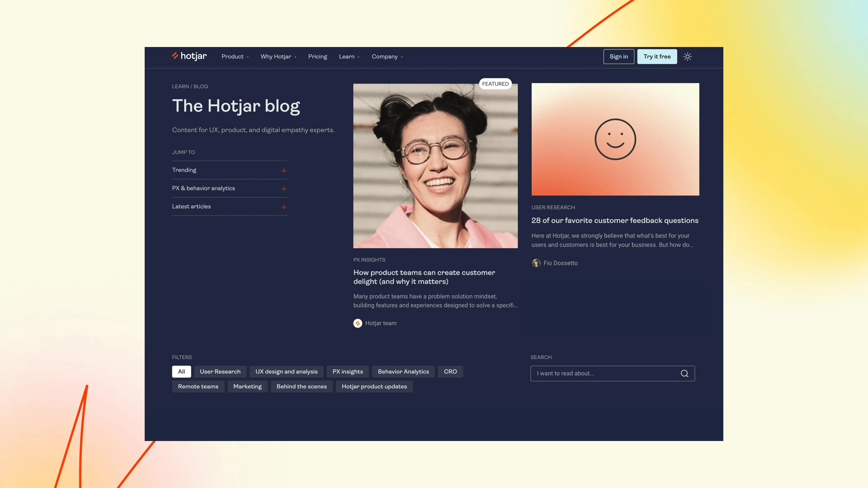Image resolution: width=868 pixels, height=488 pixels.
Task: Open 28 customer feedback questions article
Action: click(x=615, y=220)
